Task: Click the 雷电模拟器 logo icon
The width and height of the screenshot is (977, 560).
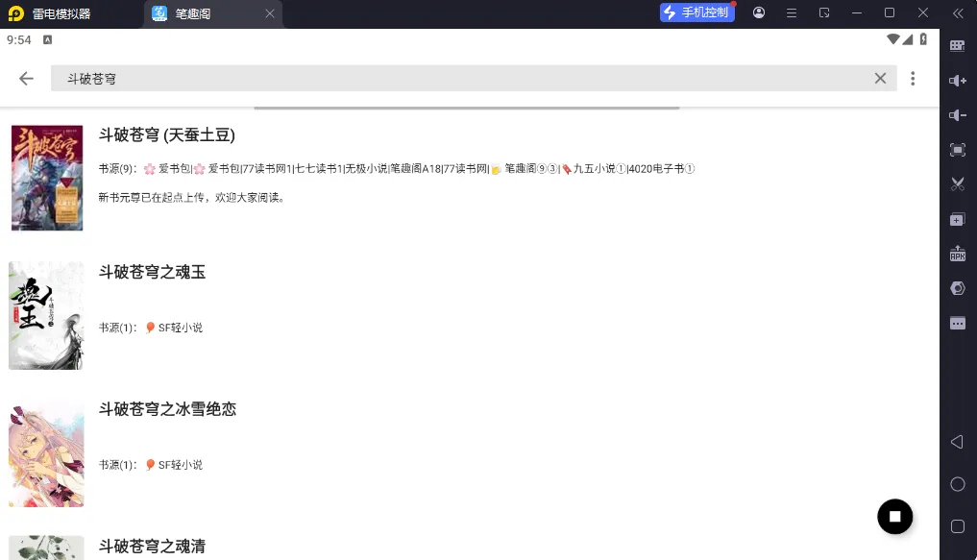Action: (15, 13)
